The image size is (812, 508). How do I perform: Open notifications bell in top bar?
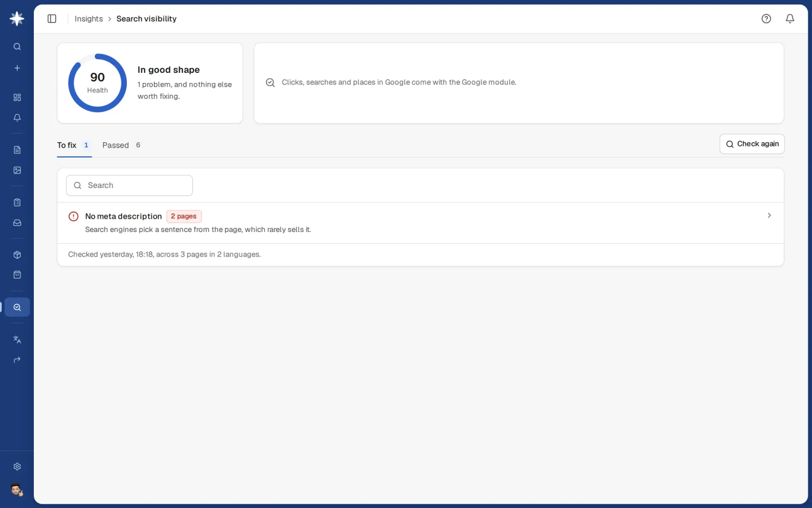click(790, 19)
